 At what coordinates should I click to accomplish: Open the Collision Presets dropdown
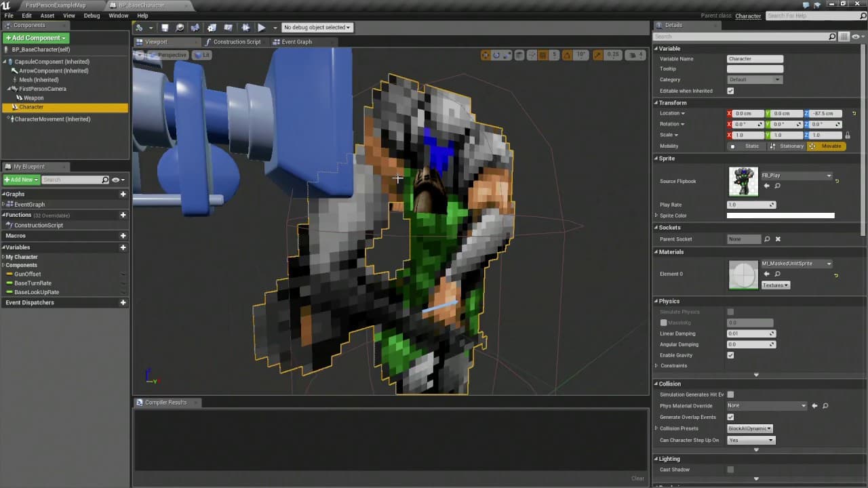tap(749, 428)
